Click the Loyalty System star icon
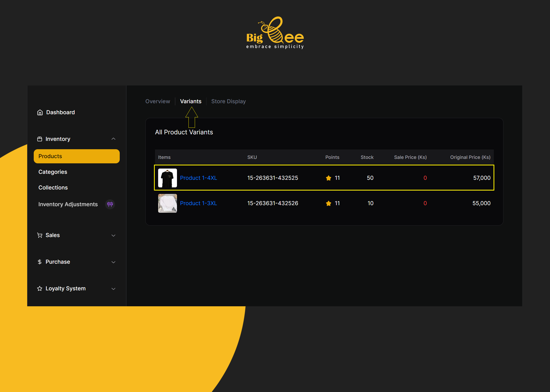 [40, 289]
